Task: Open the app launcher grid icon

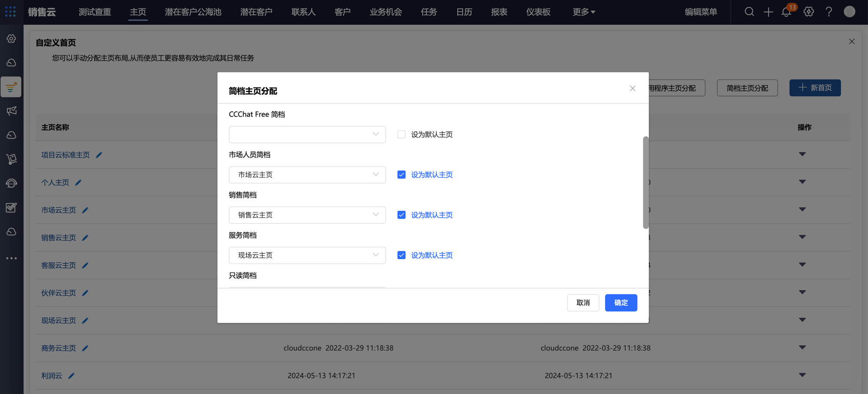Action: coord(10,12)
